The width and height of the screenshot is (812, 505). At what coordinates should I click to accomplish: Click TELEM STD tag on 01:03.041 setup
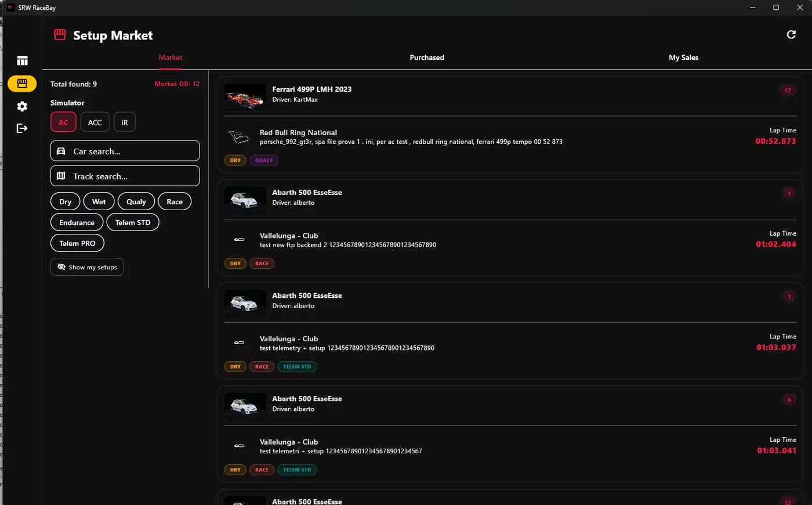point(297,470)
